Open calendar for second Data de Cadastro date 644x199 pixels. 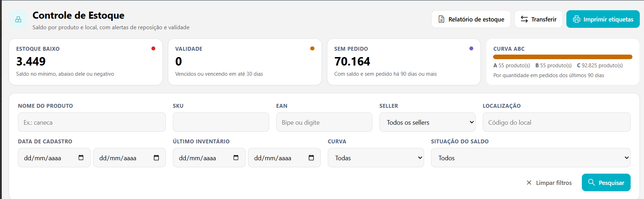click(156, 157)
